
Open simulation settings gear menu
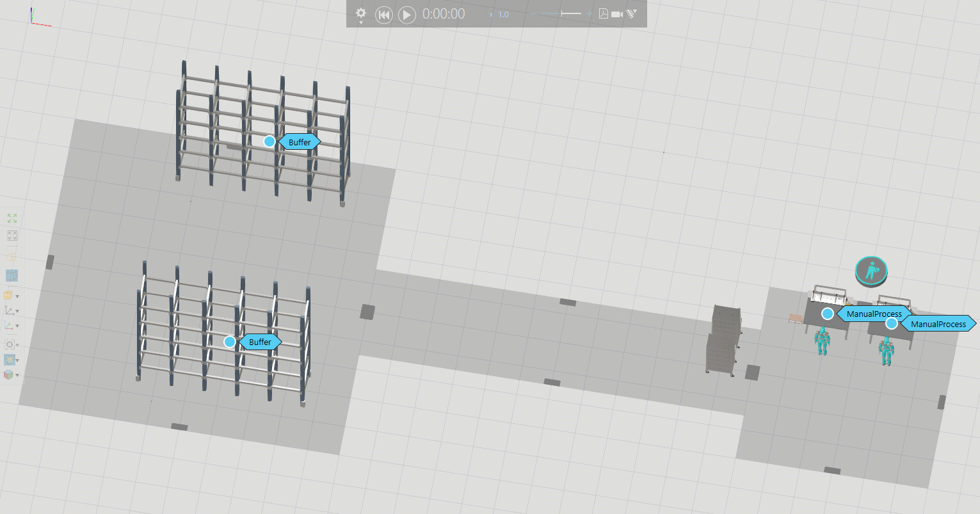click(x=361, y=13)
